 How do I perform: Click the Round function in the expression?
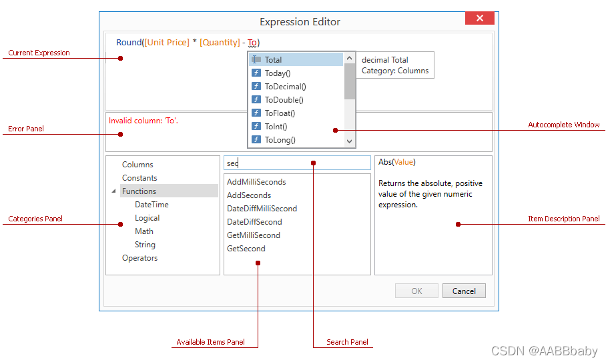(x=129, y=42)
